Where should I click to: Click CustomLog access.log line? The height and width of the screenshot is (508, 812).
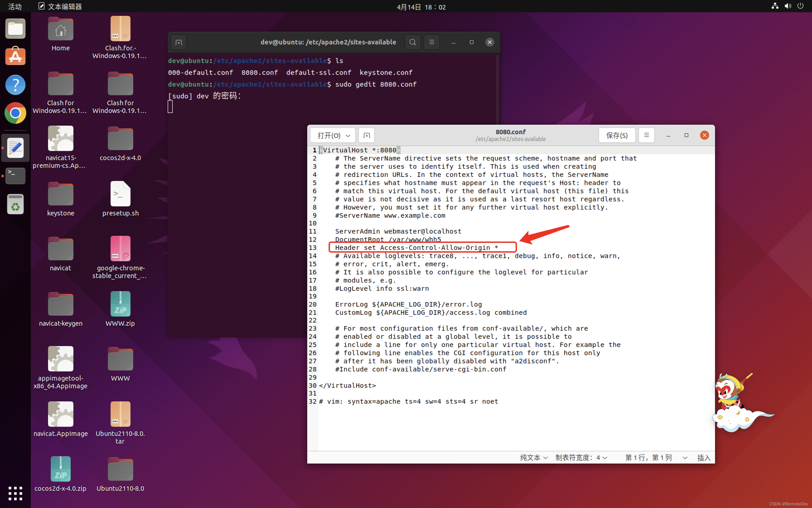click(431, 313)
